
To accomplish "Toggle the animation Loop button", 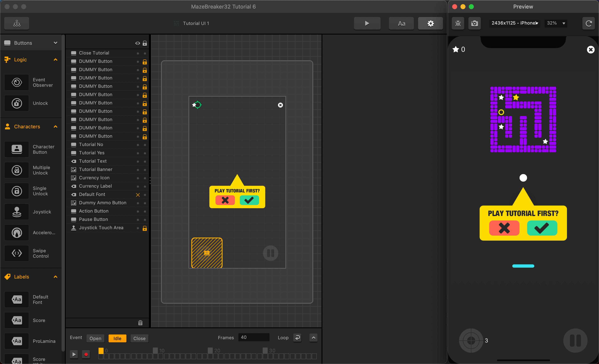I will (x=297, y=338).
